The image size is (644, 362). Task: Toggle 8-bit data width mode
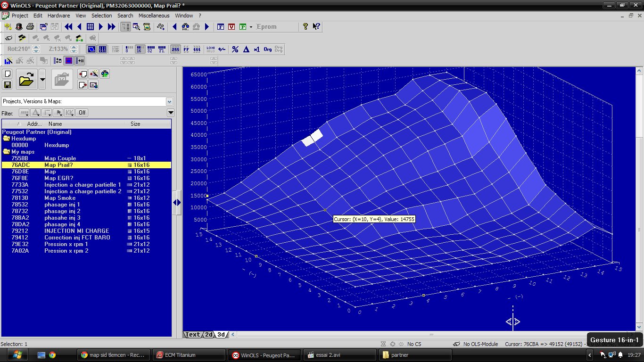pyautogui.click(x=129, y=49)
